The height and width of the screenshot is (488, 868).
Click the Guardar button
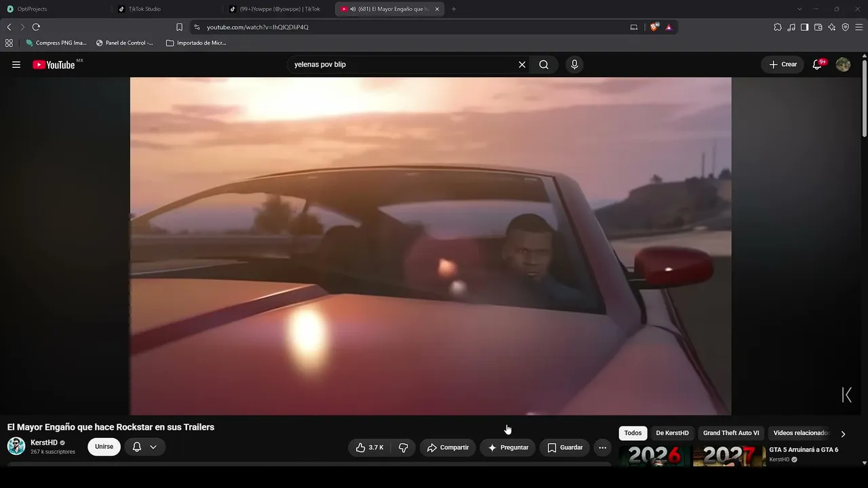pos(565,447)
